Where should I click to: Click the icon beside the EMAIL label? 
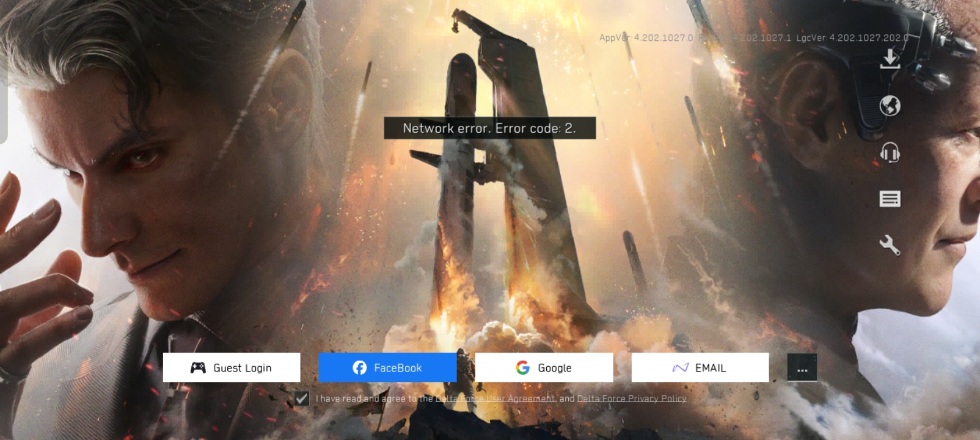point(680,368)
